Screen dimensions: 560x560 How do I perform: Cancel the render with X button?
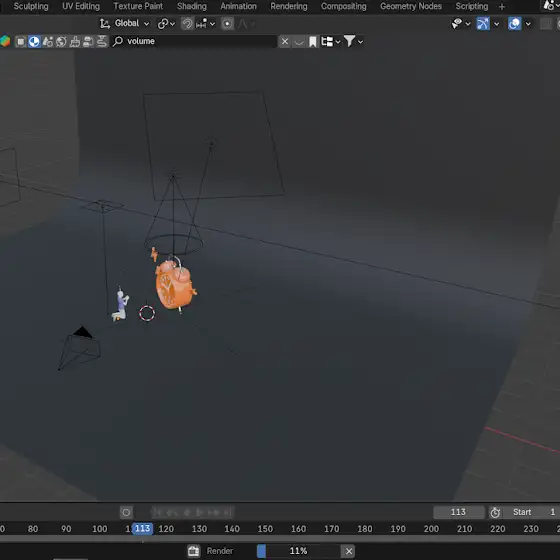tap(349, 551)
